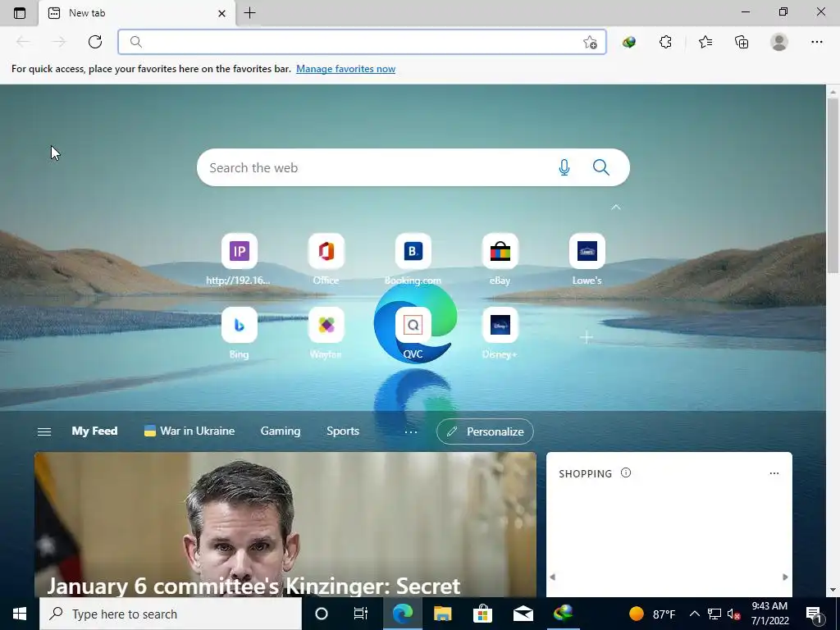The width and height of the screenshot is (840, 630).
Task: Open Task View on taskbar
Action: 361,614
